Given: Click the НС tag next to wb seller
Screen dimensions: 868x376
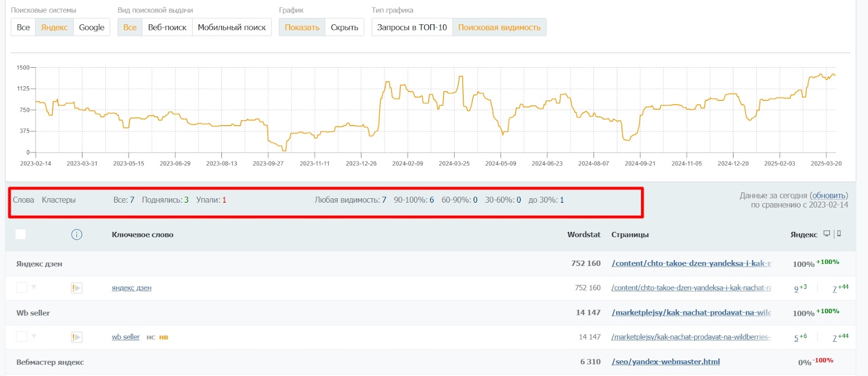Looking at the screenshot, I should 151,338.
